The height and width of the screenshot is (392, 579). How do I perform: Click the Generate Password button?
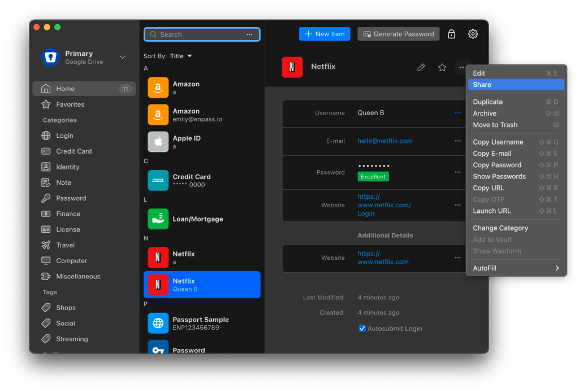(x=399, y=34)
